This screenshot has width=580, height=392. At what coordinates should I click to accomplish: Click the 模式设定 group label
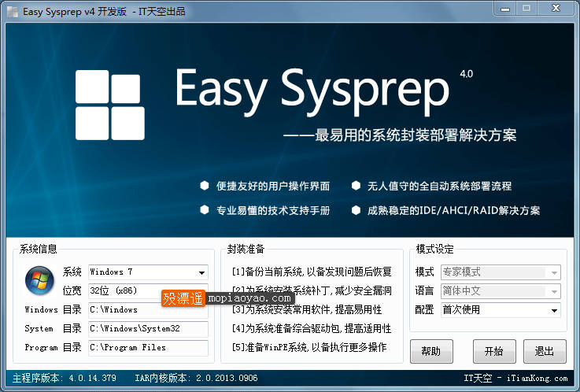tap(434, 249)
